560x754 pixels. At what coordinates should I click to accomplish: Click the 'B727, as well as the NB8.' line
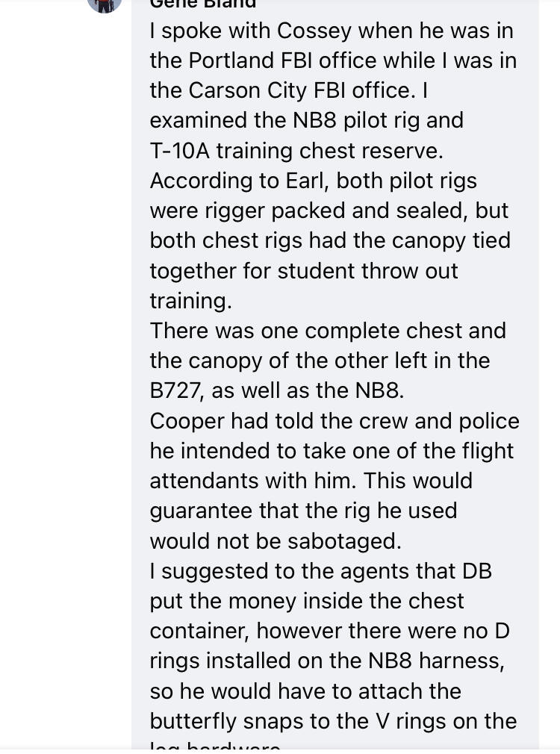tap(276, 391)
